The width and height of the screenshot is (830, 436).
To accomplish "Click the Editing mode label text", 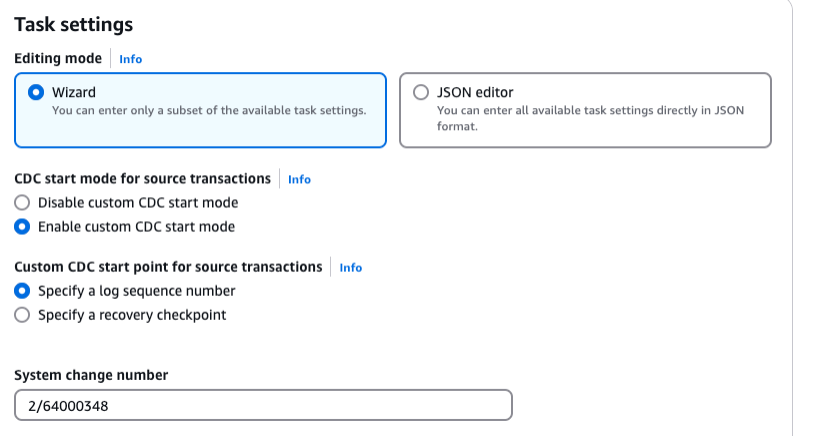I will (57, 59).
